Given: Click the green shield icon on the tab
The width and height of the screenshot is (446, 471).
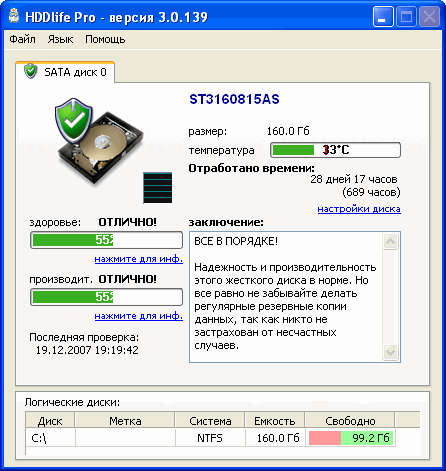Looking at the screenshot, I should pyautogui.click(x=31, y=71).
